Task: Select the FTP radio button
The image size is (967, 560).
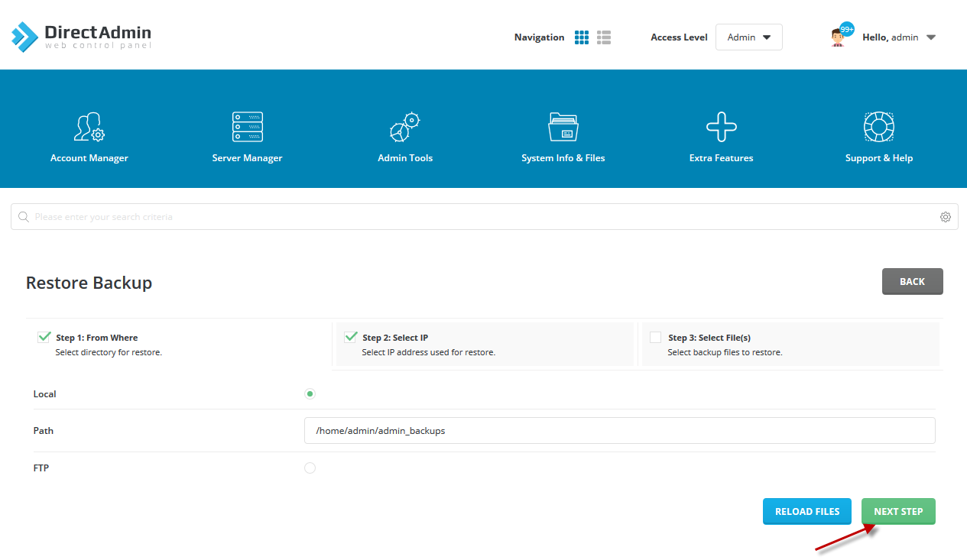Action: (310, 468)
